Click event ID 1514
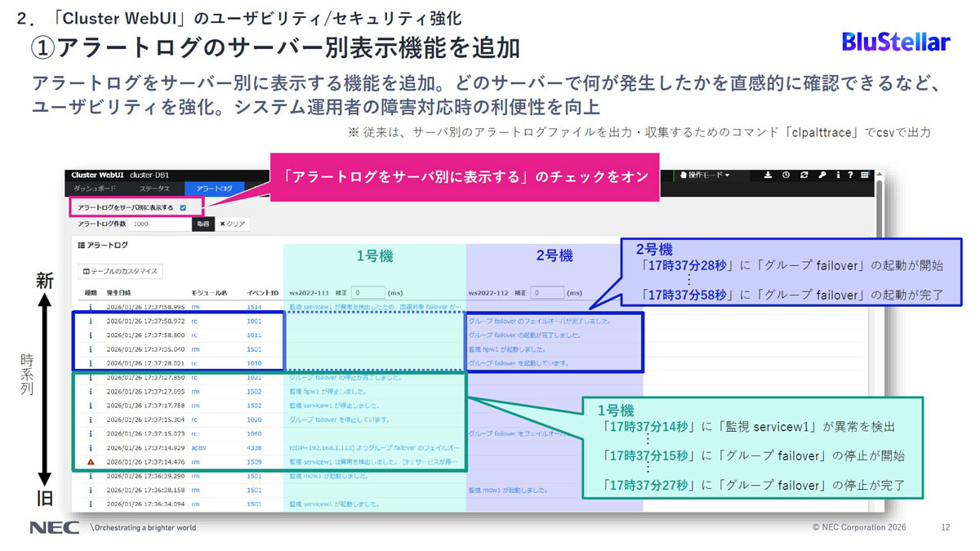The image size is (980, 551). (x=254, y=307)
